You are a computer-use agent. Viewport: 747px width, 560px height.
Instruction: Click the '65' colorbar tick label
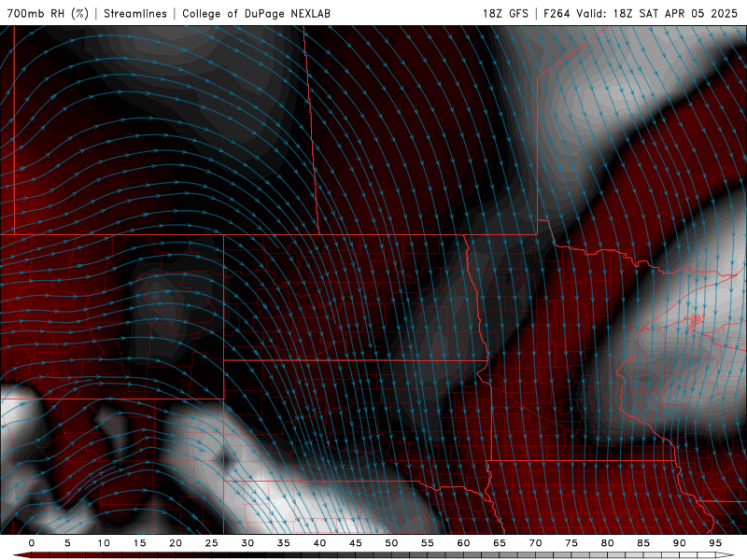tap(500, 543)
